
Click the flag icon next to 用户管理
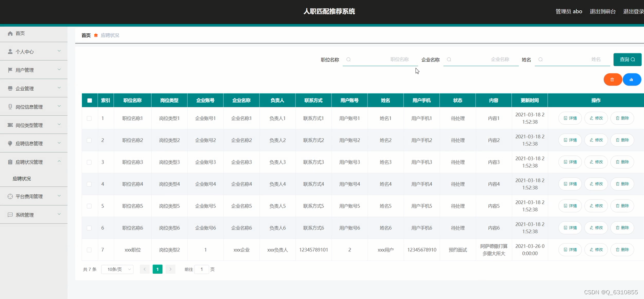pos(10,70)
